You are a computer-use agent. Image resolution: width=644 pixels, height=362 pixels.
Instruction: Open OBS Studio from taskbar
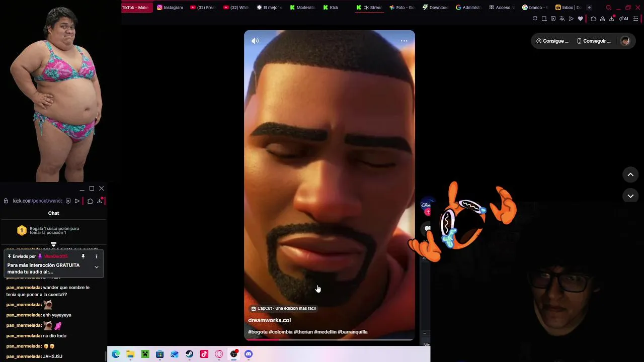pyautogui.click(x=233, y=354)
